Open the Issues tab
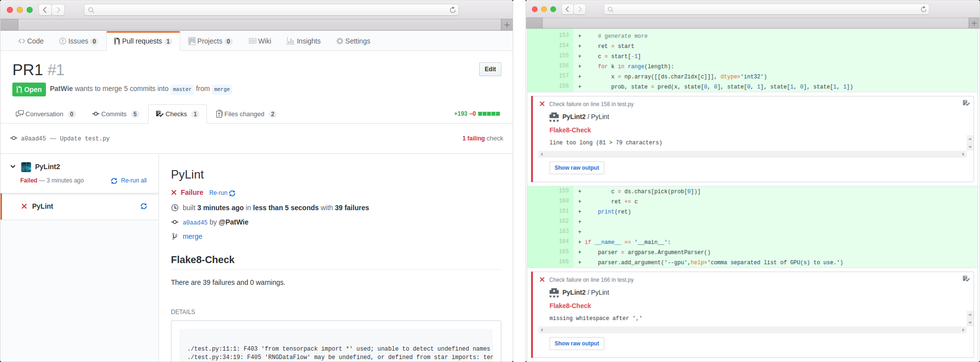 (78, 41)
